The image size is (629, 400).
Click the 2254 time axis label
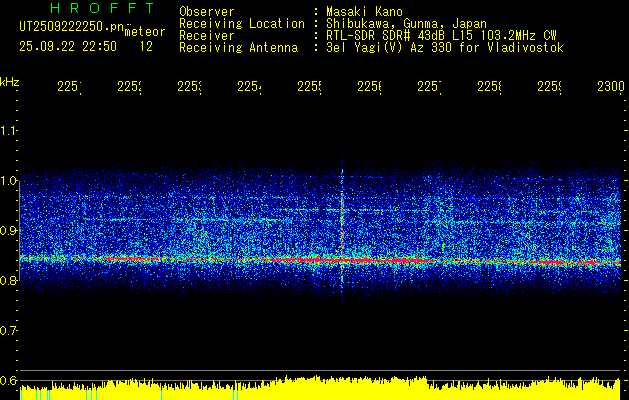(x=249, y=86)
